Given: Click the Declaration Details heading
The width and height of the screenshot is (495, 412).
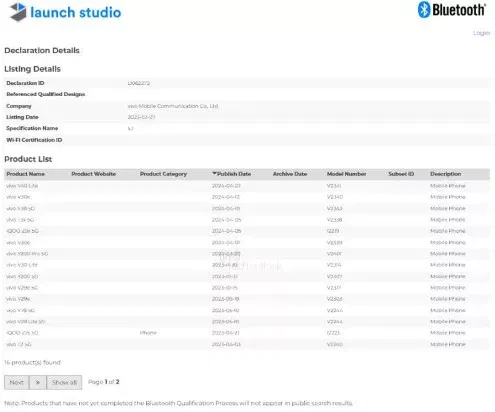Looking at the screenshot, I should pyautogui.click(x=42, y=51).
